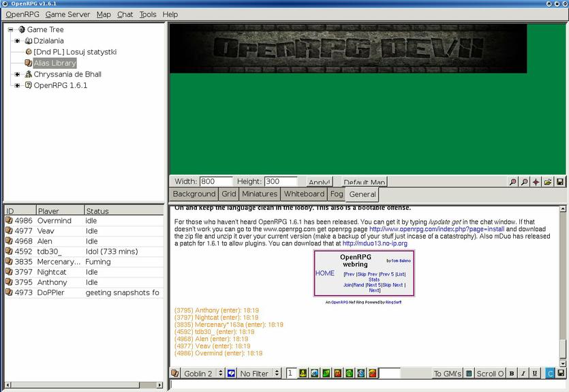
Task: Toggle italic text formatting
Action: point(523,373)
